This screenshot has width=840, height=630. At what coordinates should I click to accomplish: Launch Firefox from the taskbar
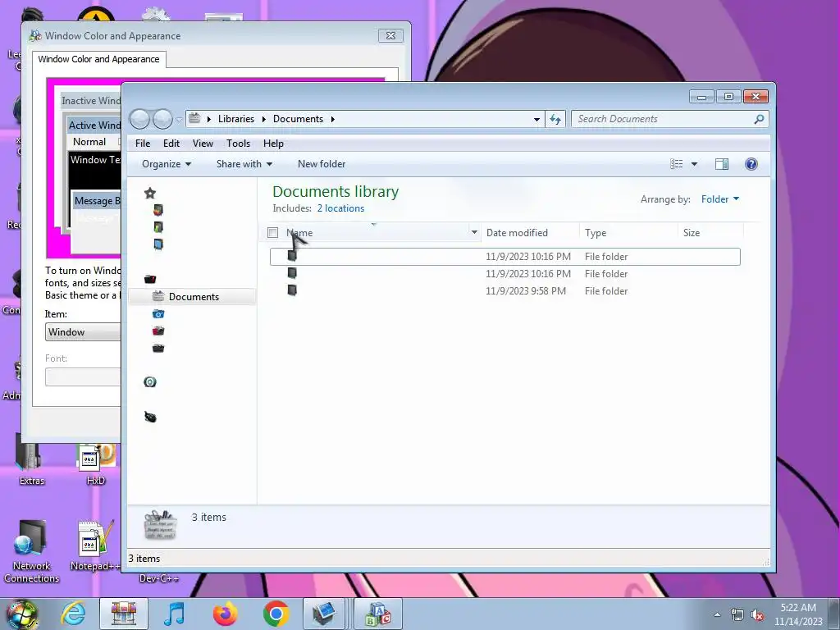(x=226, y=614)
